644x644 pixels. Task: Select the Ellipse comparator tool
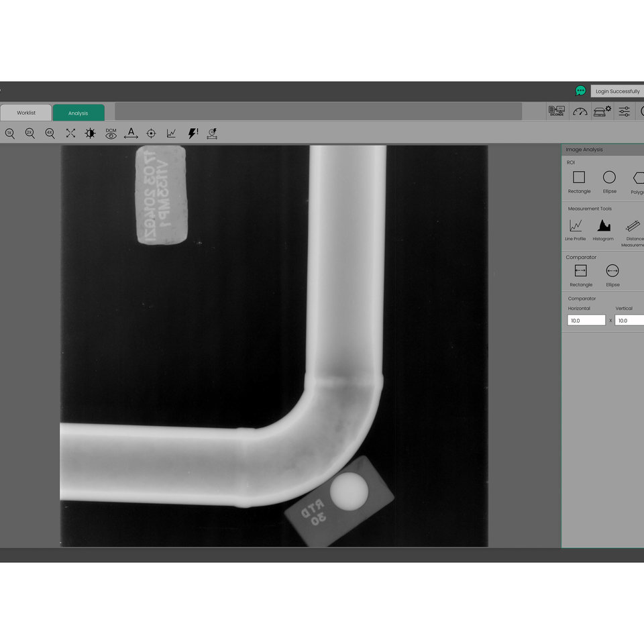coord(612,271)
